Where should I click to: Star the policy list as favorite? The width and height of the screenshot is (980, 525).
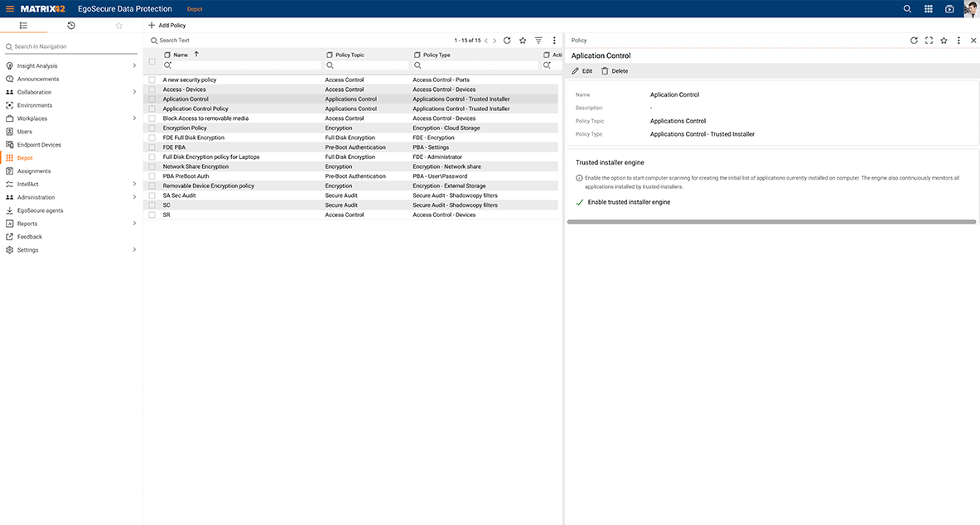click(x=522, y=39)
